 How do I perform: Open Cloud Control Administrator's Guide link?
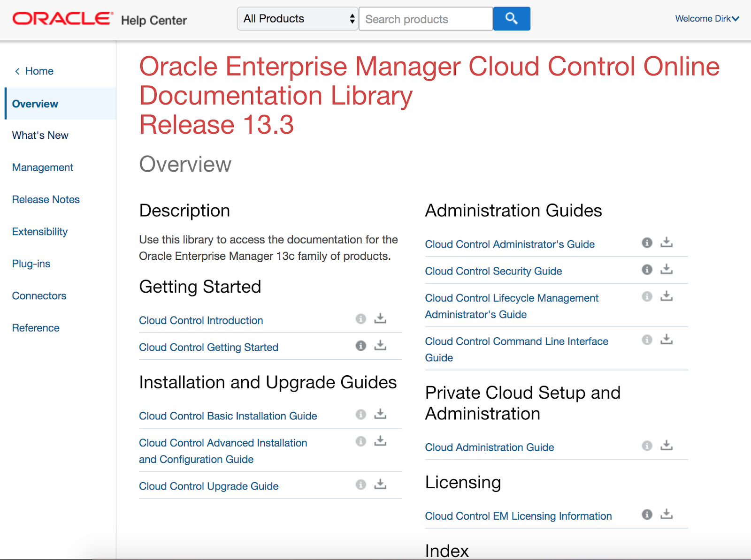point(510,244)
